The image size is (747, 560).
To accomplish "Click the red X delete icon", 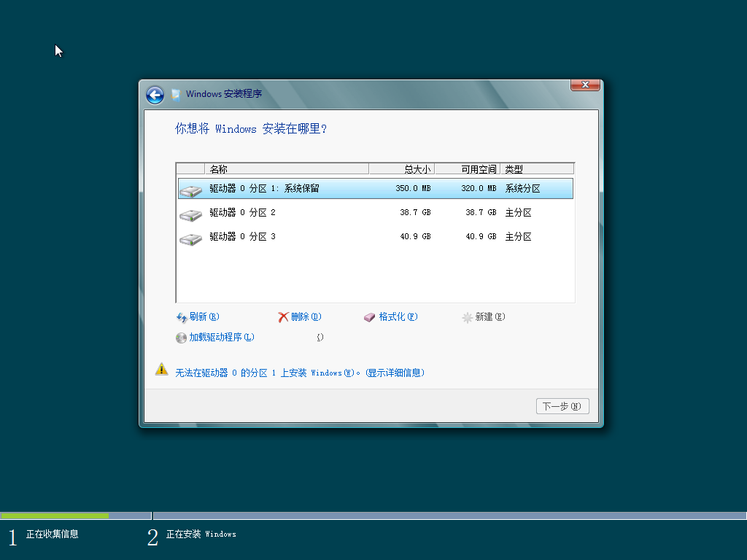I will (284, 317).
